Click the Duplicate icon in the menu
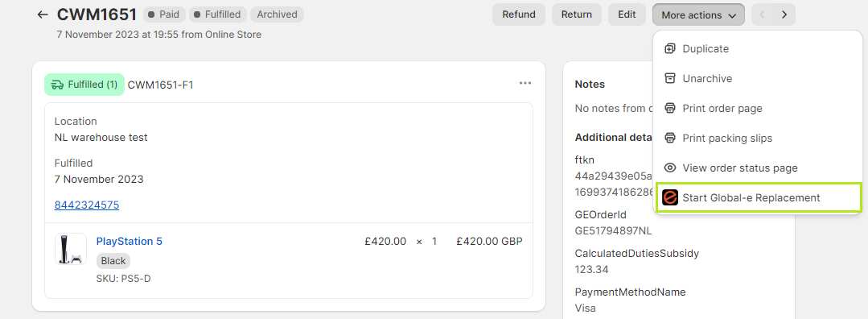Image resolution: width=868 pixels, height=319 pixels. [x=670, y=49]
